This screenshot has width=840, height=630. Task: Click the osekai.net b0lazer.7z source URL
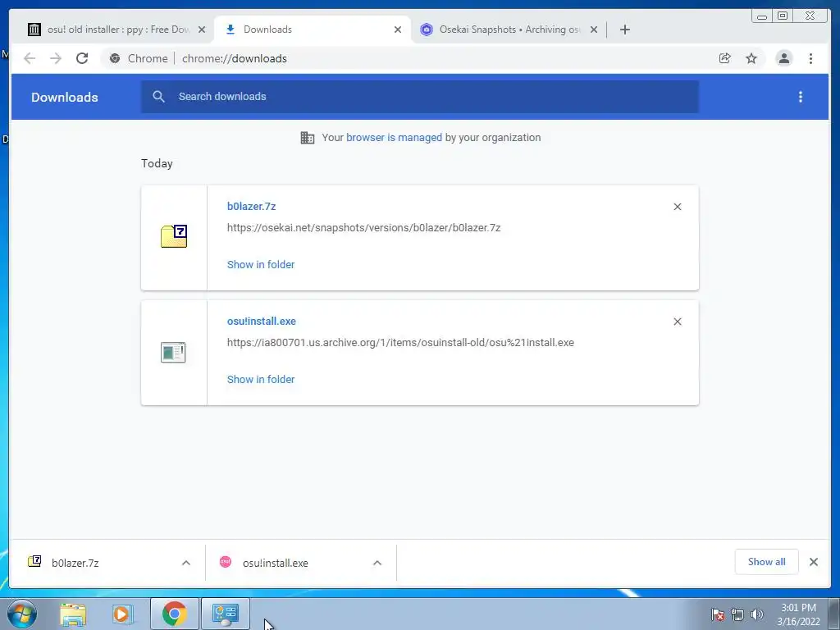[363, 228]
